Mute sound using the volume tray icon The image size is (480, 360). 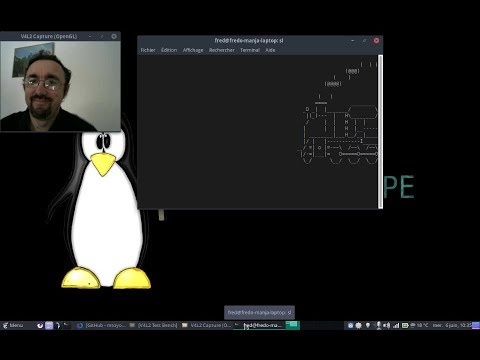point(387,325)
